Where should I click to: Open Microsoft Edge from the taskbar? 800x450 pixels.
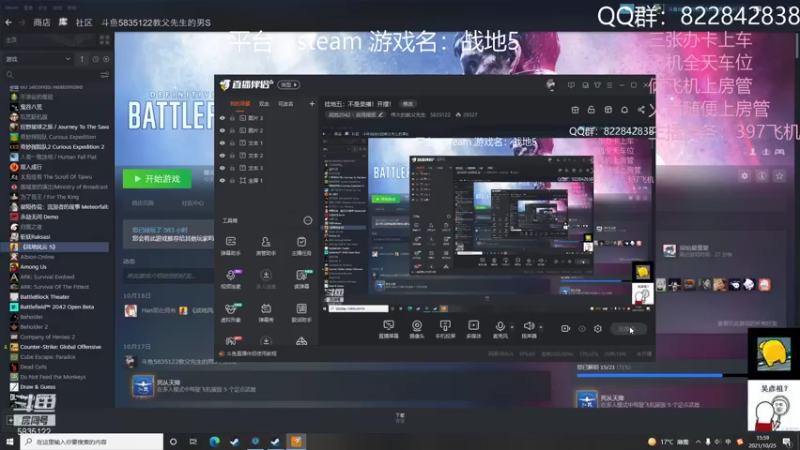click(x=214, y=441)
